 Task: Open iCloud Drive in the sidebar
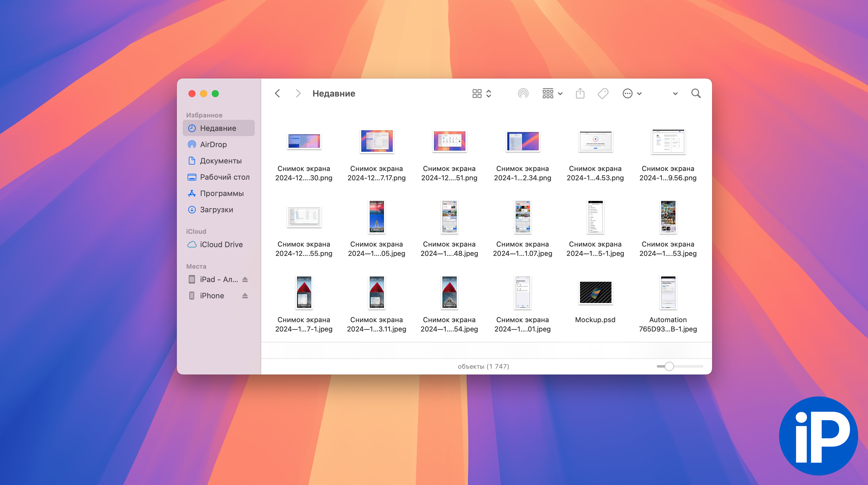221,245
